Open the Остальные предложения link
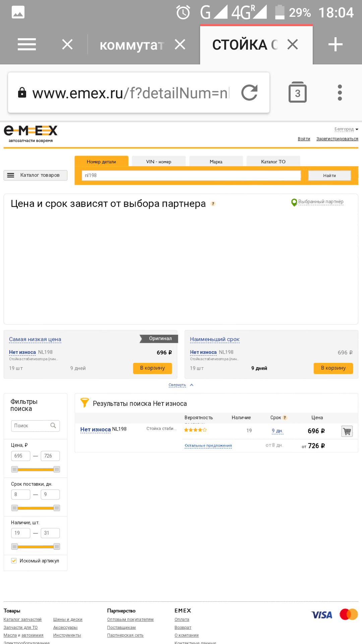Screen dimensions: 362x644 pos(208,445)
